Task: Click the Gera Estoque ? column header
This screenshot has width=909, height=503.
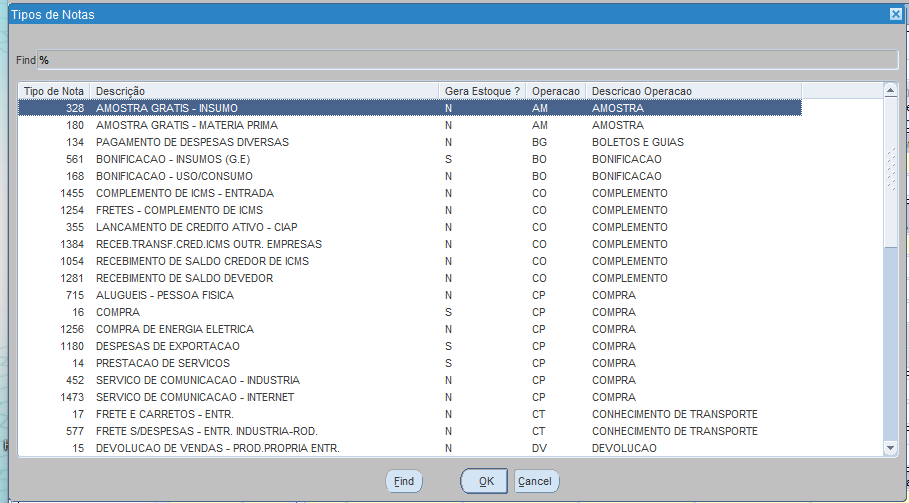Action: pos(483,91)
